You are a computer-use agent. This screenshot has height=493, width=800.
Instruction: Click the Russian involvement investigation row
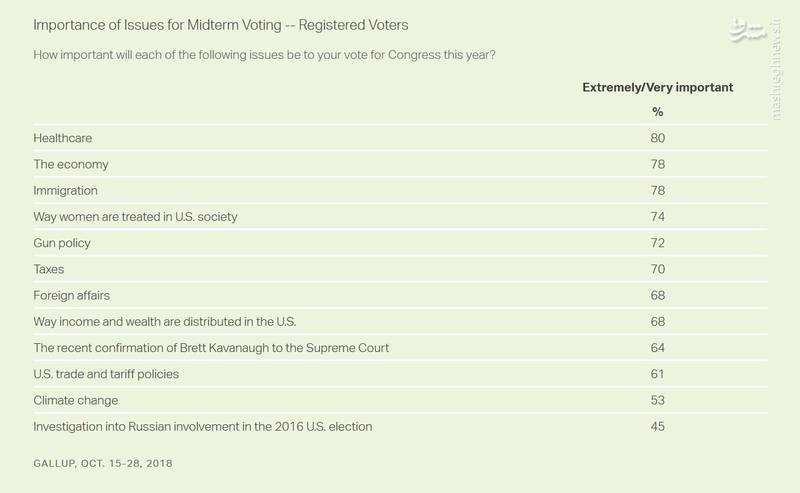(x=203, y=427)
